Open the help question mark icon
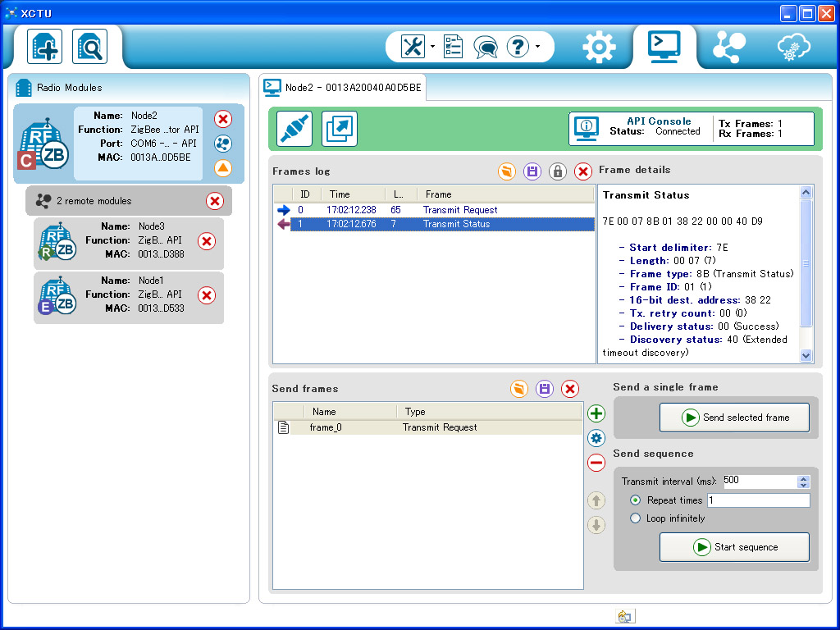This screenshot has height=630, width=840. (518, 47)
